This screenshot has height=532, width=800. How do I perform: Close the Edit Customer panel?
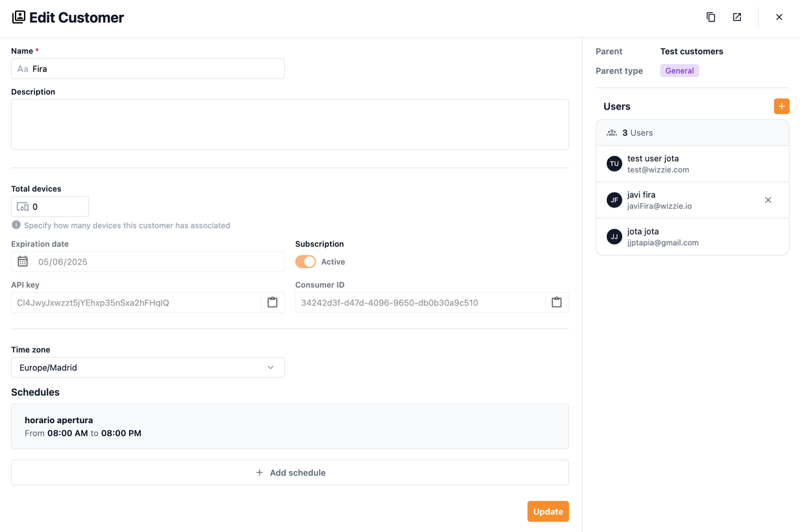click(x=779, y=18)
